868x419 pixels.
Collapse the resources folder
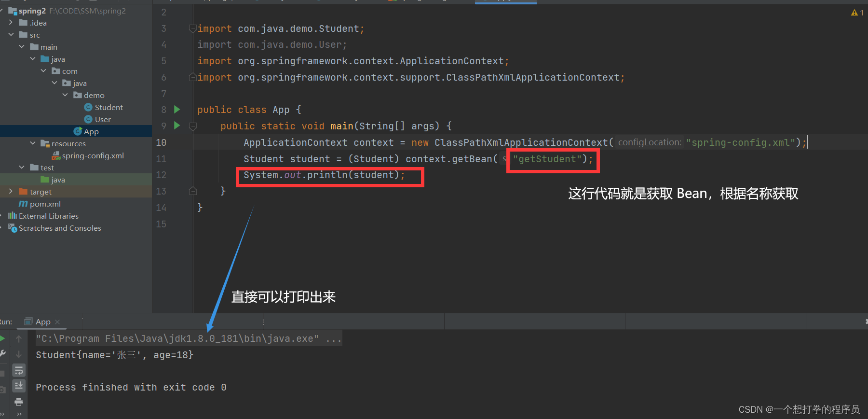pyautogui.click(x=33, y=143)
